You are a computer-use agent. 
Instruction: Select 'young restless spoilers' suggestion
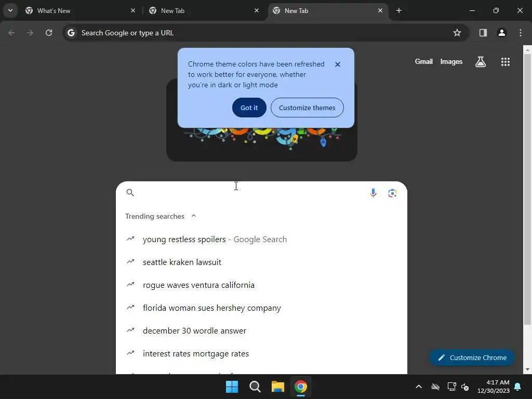coord(261,239)
